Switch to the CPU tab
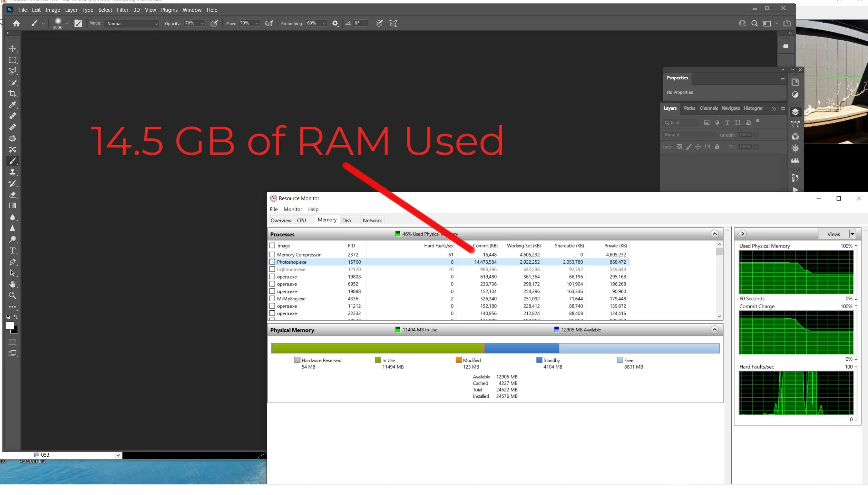The image size is (868, 495). [301, 221]
